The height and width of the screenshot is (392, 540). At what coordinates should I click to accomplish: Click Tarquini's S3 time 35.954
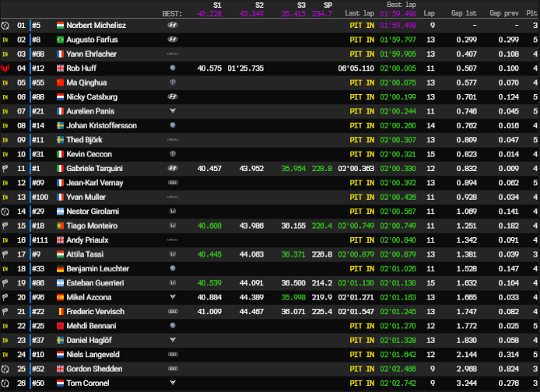tap(293, 169)
